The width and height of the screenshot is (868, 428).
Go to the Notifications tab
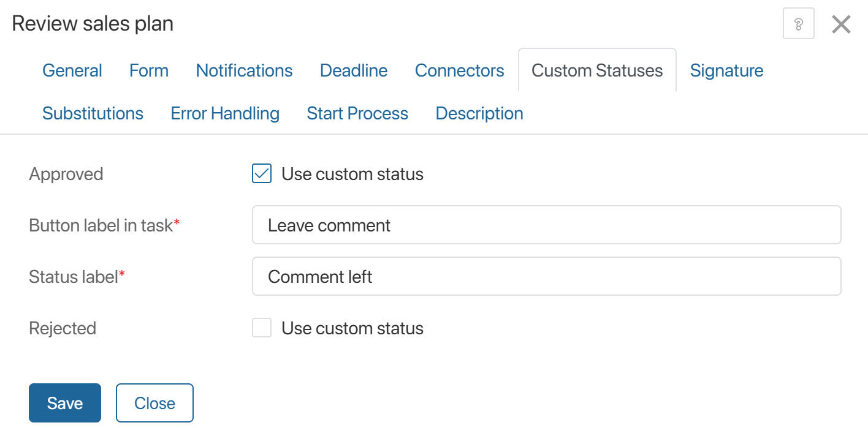[245, 70]
